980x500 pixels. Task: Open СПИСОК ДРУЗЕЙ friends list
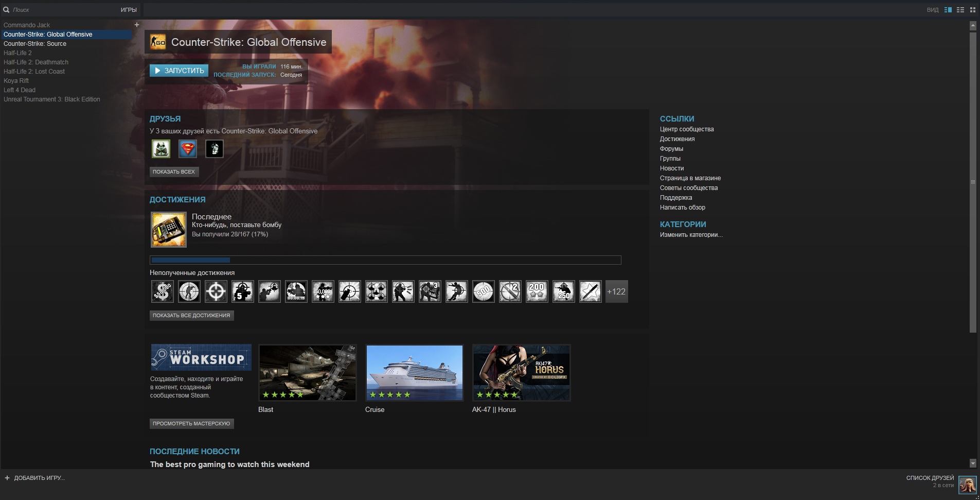coord(930,478)
